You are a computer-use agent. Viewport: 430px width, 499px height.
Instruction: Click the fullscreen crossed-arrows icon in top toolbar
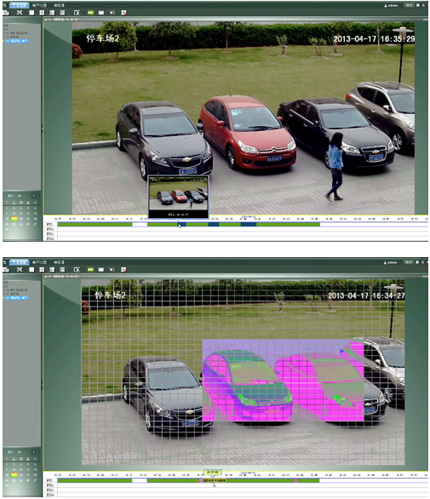19,12
